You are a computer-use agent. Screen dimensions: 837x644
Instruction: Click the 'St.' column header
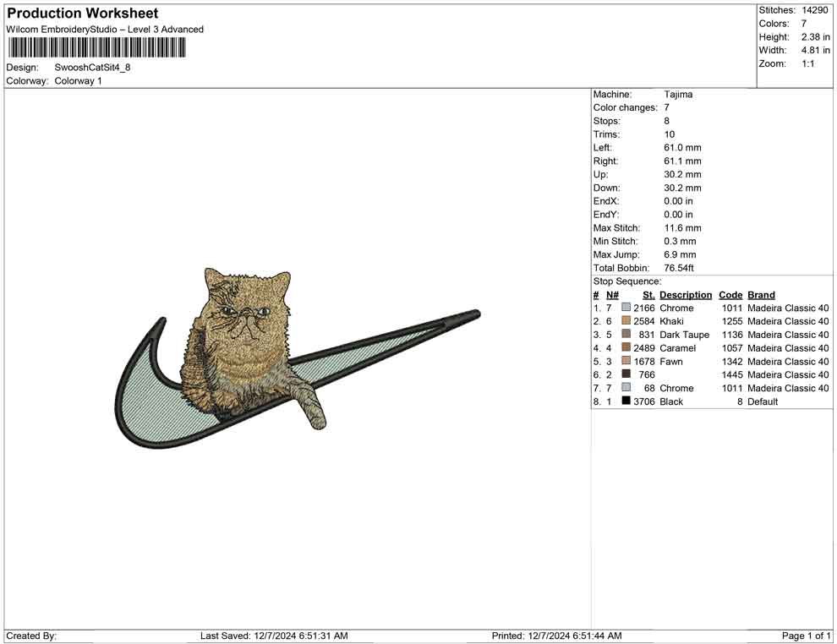[648, 294]
